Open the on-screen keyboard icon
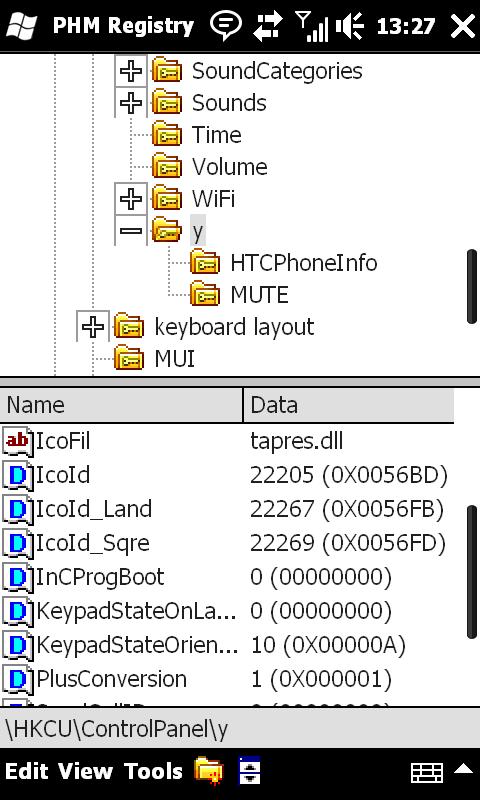Viewport: 480px width, 800px height. coord(426,772)
